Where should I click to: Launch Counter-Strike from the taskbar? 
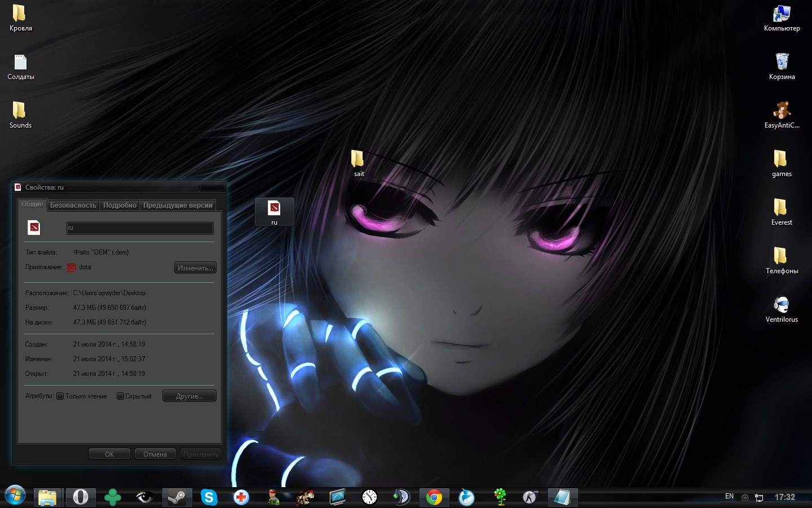click(530, 497)
